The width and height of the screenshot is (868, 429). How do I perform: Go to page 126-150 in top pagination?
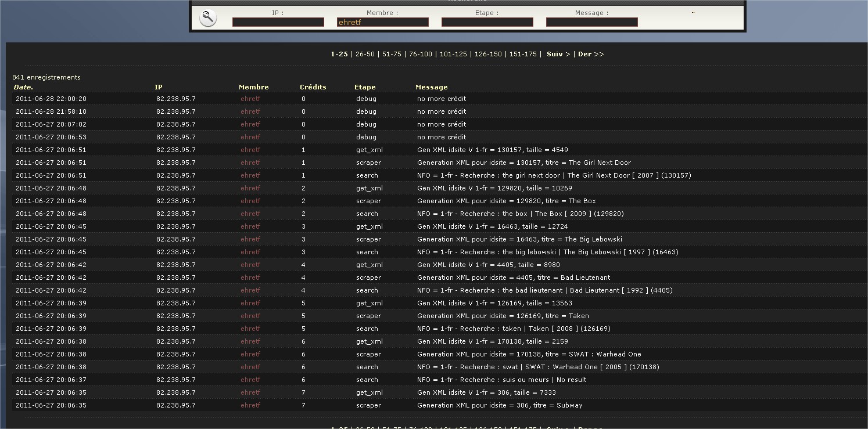pos(488,54)
